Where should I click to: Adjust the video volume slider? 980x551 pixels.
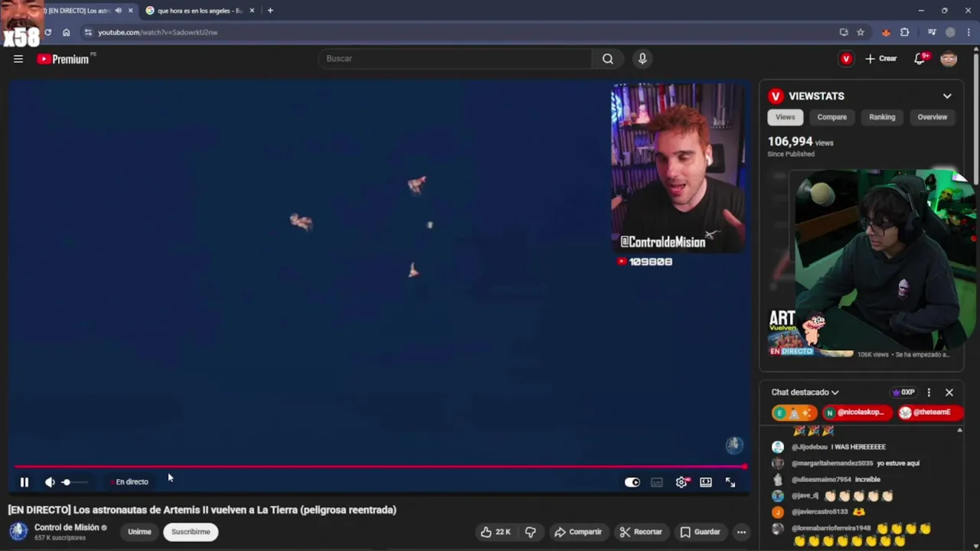pos(74,482)
